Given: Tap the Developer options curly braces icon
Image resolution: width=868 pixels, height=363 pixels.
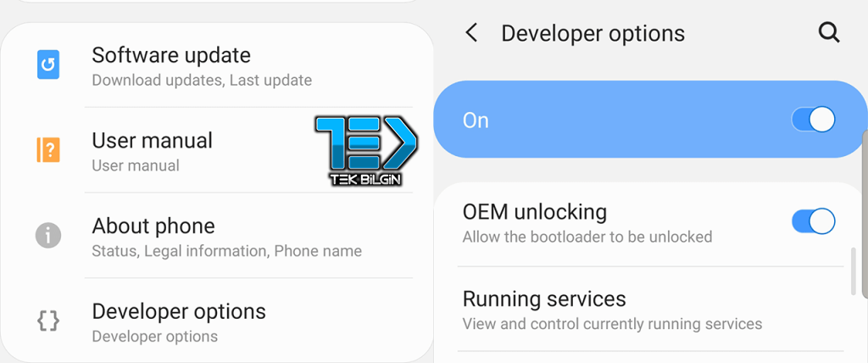Looking at the screenshot, I should click(48, 321).
